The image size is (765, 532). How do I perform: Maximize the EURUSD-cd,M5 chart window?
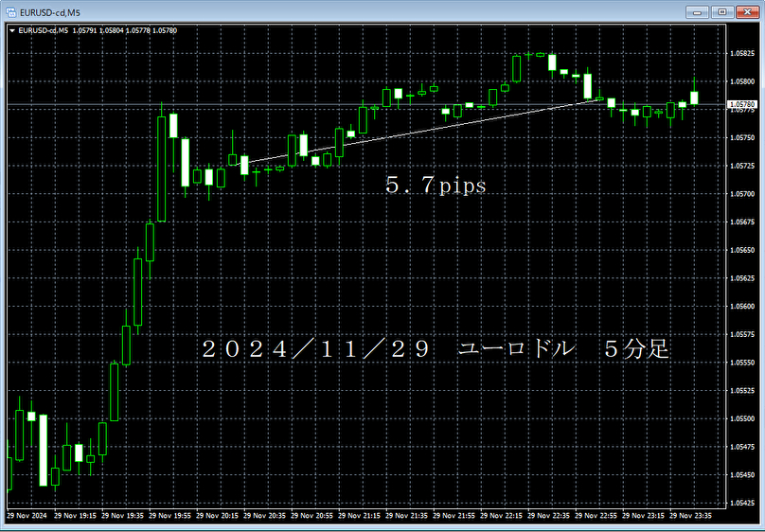(723, 11)
